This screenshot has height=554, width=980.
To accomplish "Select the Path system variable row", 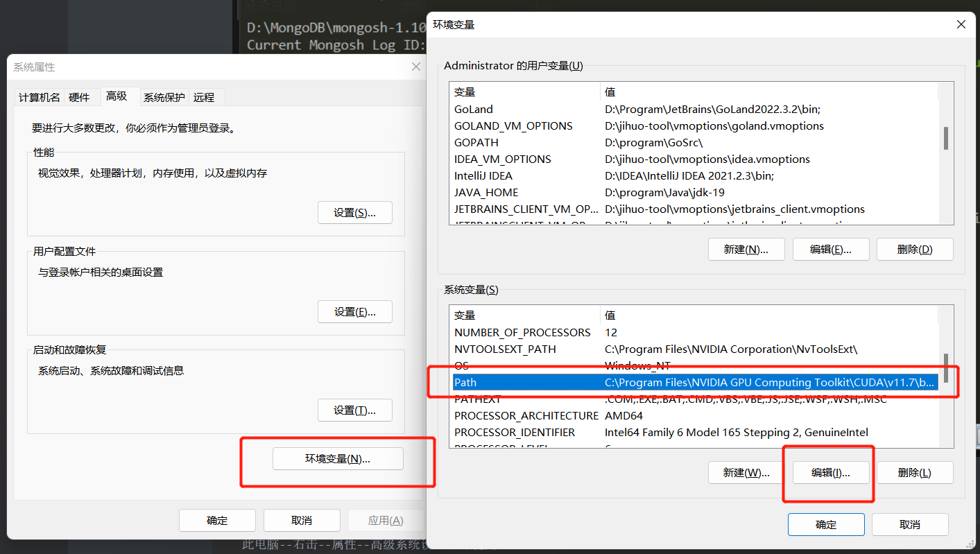I will (695, 383).
